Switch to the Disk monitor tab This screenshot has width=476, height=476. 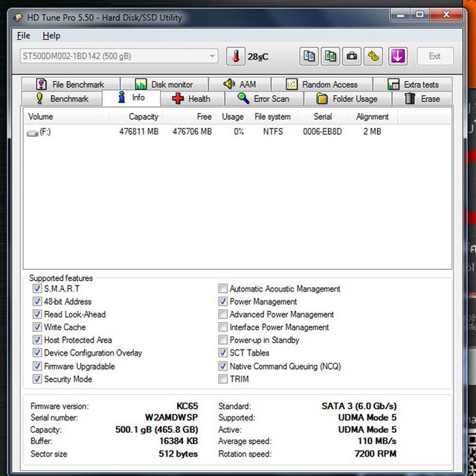[x=164, y=84]
